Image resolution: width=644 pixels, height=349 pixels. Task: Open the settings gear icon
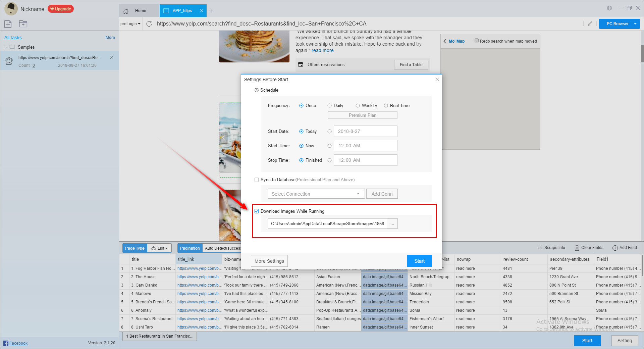609,8
